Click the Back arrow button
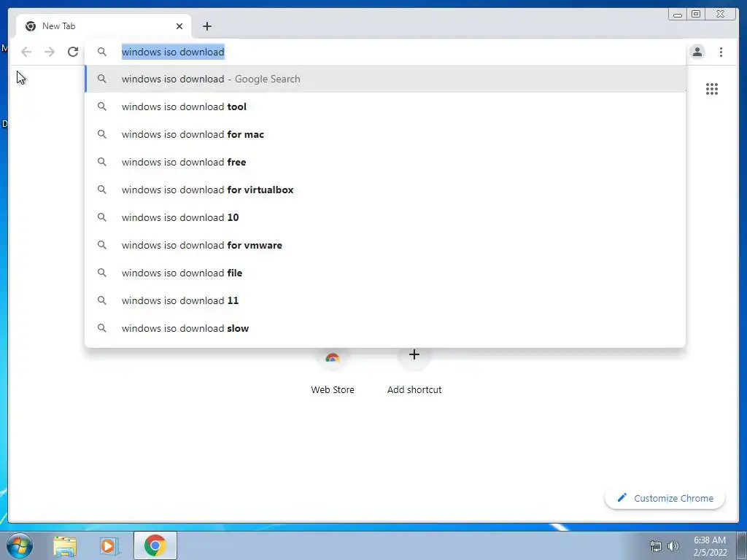 click(x=26, y=52)
